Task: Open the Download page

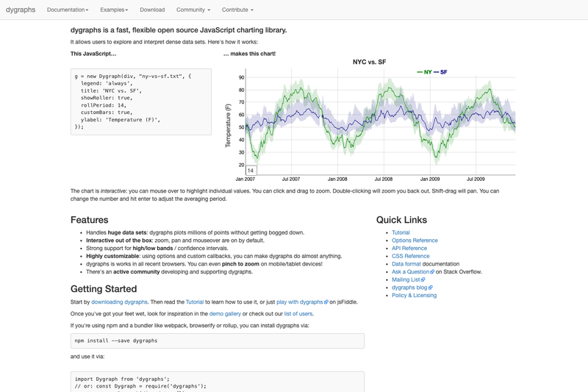Action: point(152,10)
